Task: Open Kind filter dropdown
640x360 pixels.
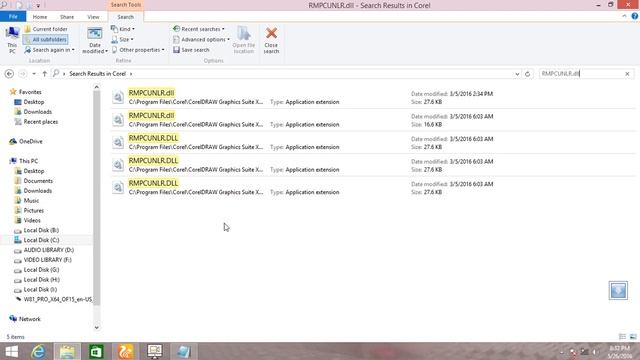Action: (122, 29)
